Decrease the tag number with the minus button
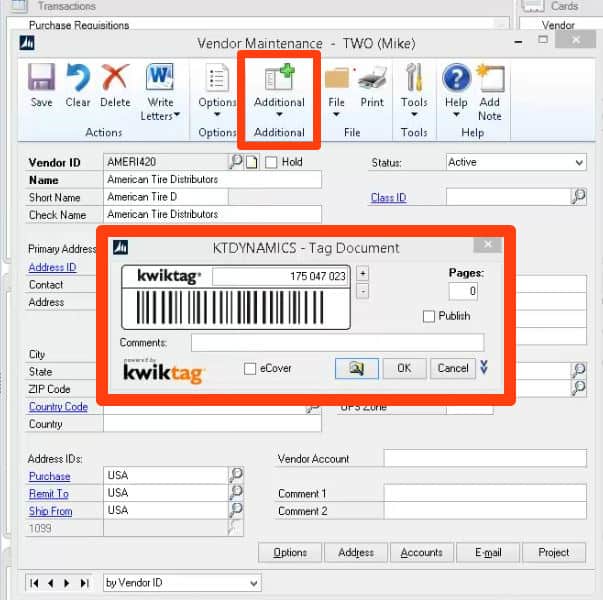 [363, 291]
